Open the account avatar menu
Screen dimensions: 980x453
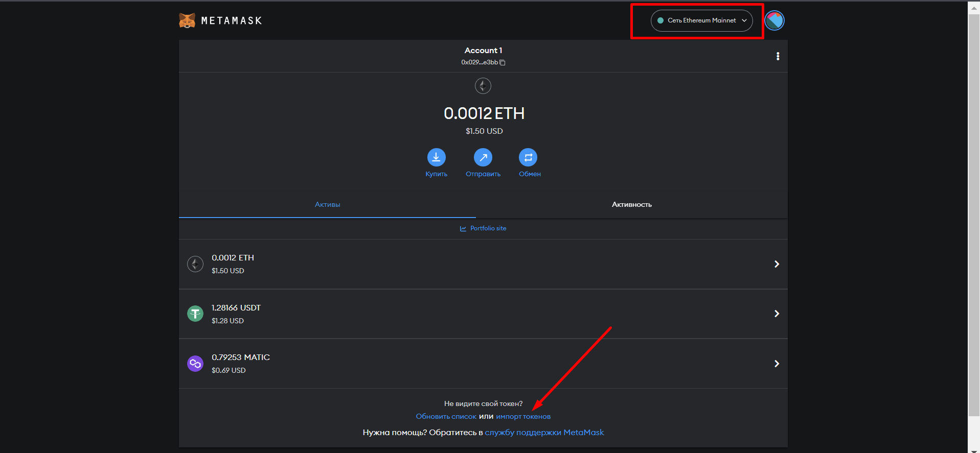(x=774, y=20)
